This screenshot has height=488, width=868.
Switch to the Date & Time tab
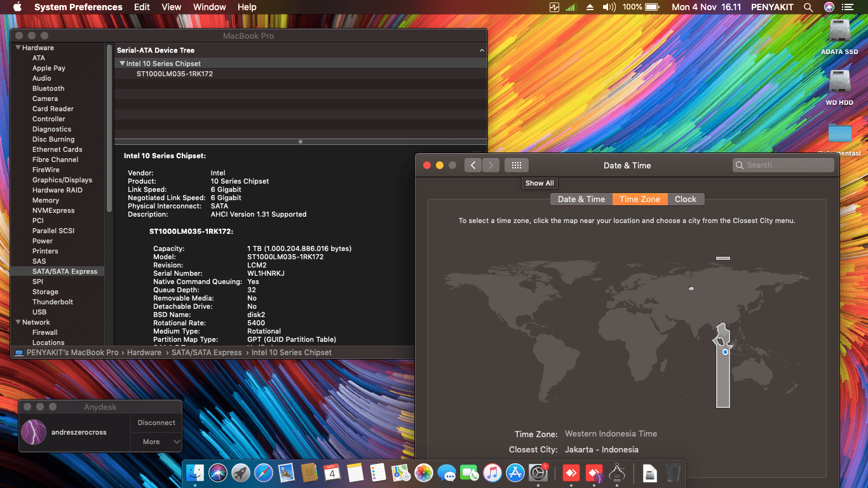[x=581, y=199]
